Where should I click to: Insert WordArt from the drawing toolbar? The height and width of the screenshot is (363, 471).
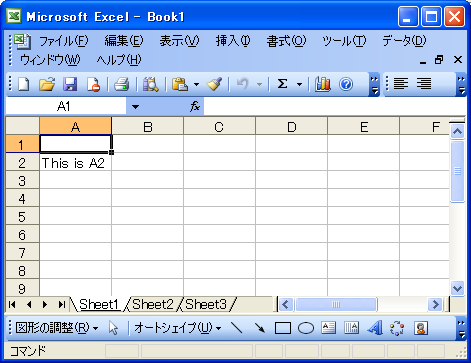[x=375, y=328]
